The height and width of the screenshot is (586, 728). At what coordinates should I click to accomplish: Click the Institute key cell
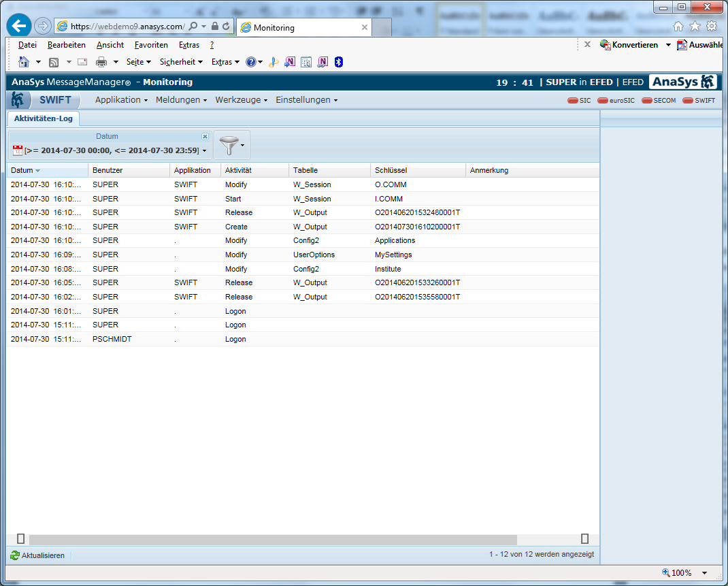point(388,269)
